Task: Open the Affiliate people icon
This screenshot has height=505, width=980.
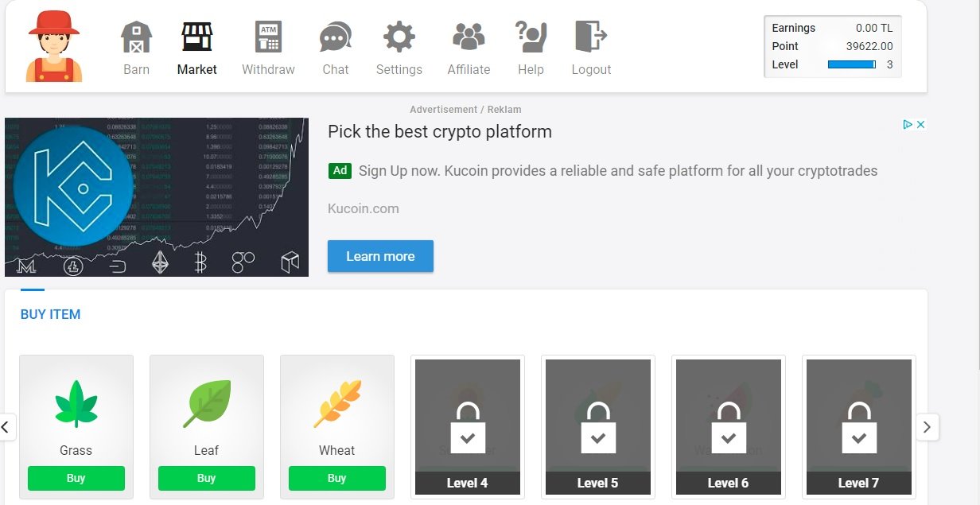Action: tap(469, 37)
